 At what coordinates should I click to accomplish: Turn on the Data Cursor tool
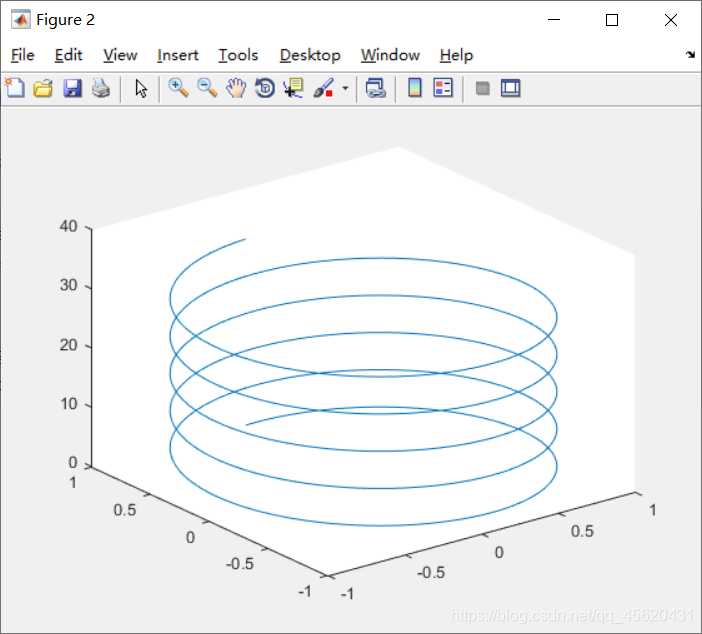(294, 88)
